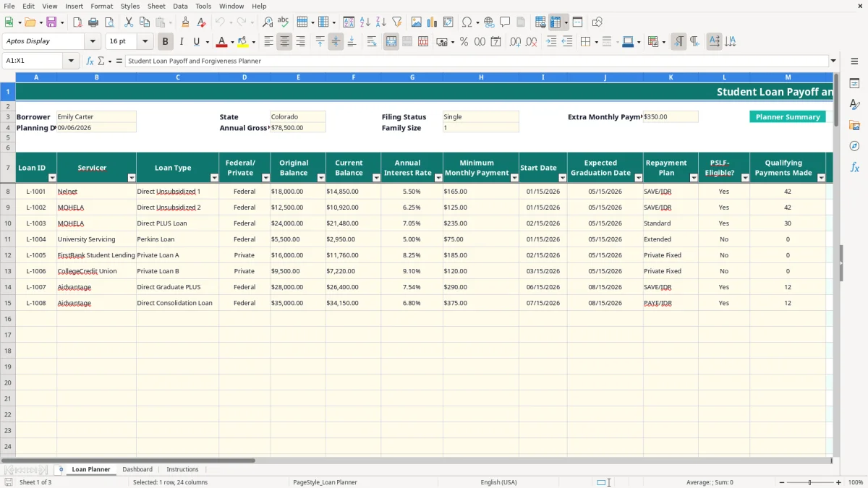Sort ascending A to Z

point(365,22)
